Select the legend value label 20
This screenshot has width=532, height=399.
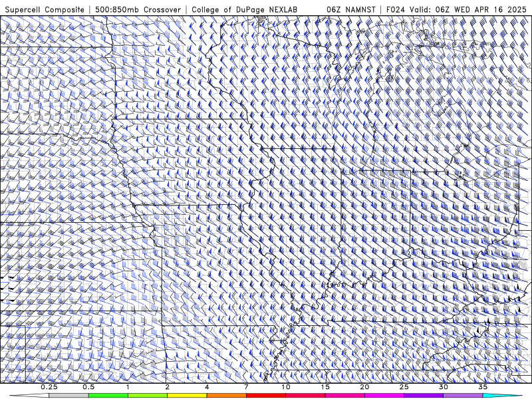(x=364, y=387)
